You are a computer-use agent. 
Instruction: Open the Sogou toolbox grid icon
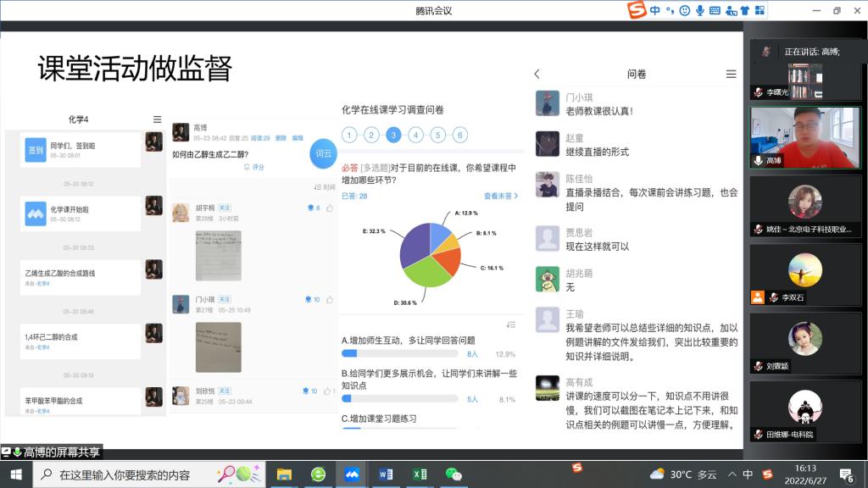pos(759,10)
